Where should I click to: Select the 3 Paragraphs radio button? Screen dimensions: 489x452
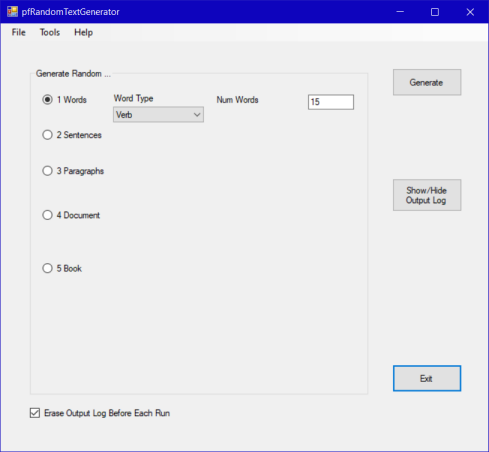pos(47,171)
